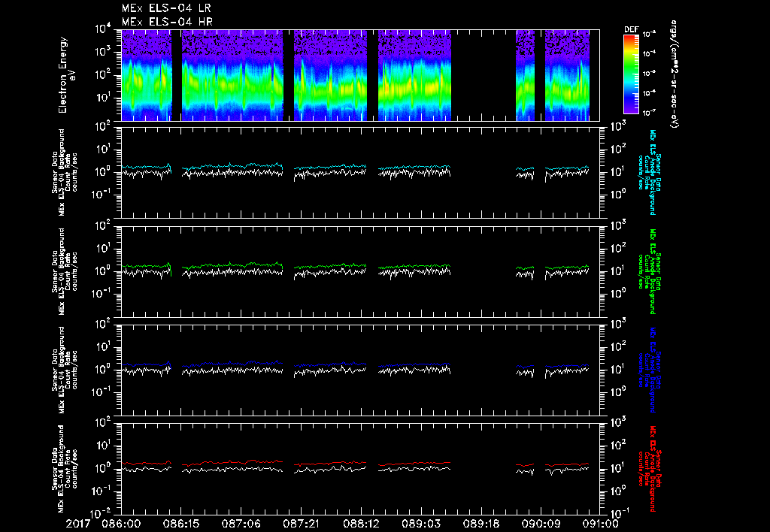Click the '091:00' time axis label
This screenshot has height=532, width=770.
[600, 524]
